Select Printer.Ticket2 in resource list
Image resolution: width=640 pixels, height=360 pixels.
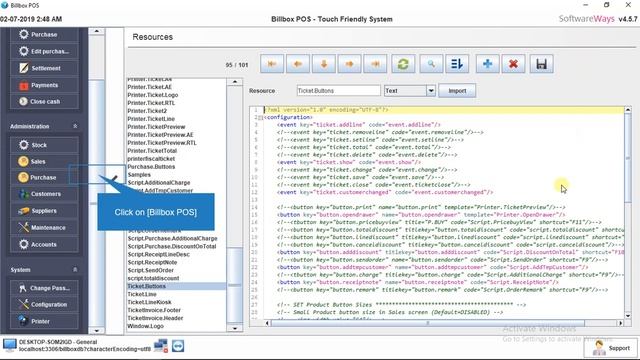[147, 111]
